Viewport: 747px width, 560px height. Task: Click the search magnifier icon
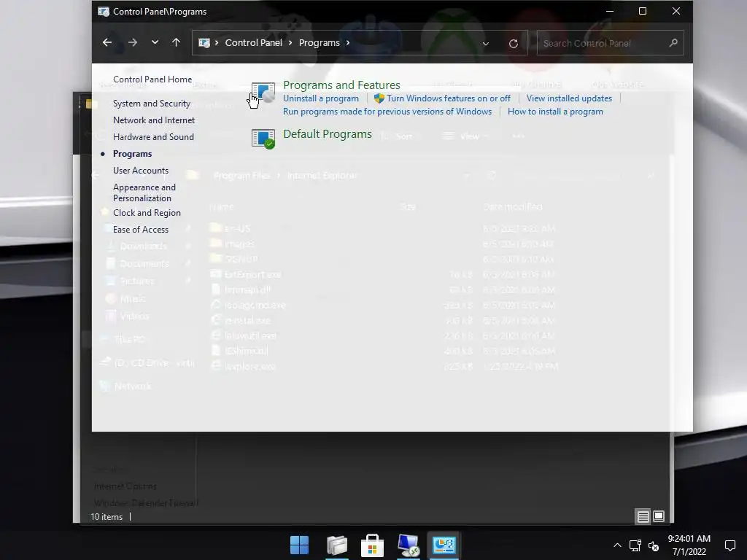[x=673, y=43]
